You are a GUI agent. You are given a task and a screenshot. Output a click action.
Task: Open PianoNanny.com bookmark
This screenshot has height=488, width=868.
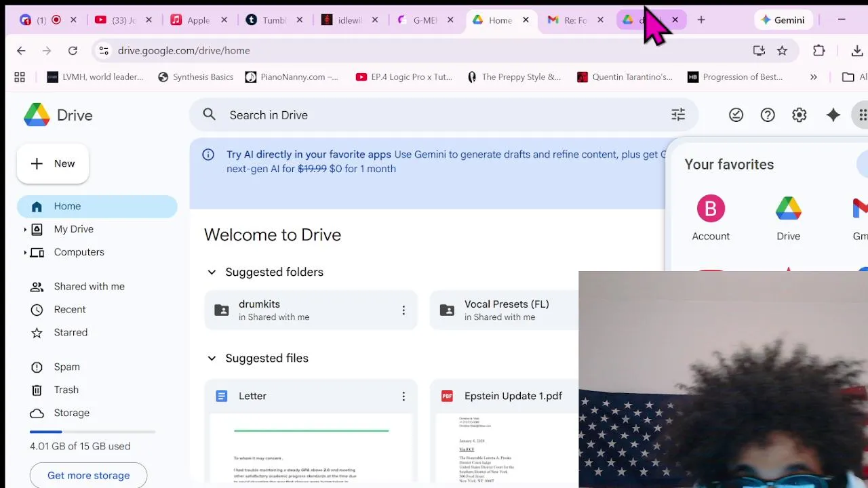tap(292, 77)
